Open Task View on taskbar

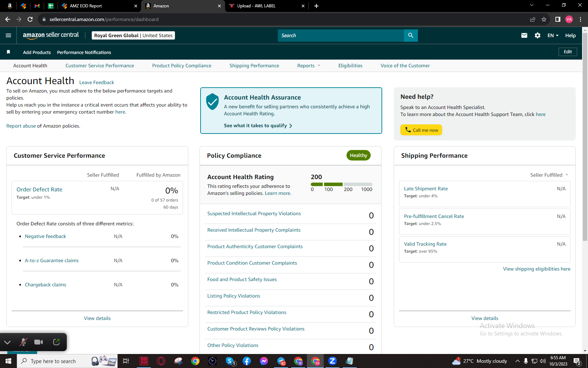pyautogui.click(x=126, y=361)
